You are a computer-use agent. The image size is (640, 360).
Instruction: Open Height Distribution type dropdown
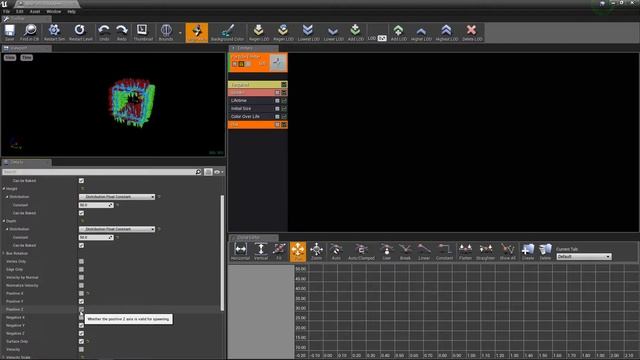(x=117, y=197)
